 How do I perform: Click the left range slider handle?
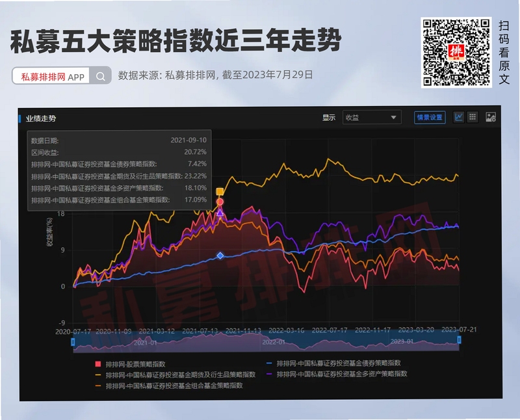(x=73, y=342)
